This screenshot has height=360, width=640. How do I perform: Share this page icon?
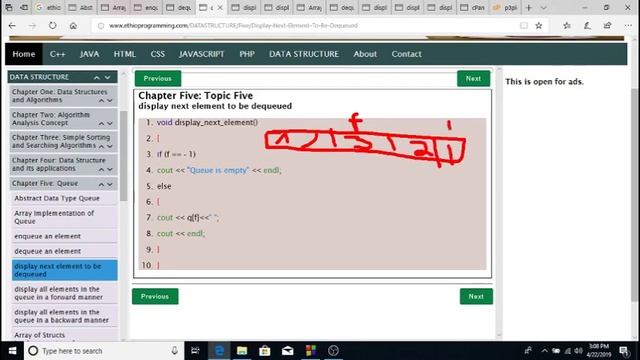click(x=608, y=25)
